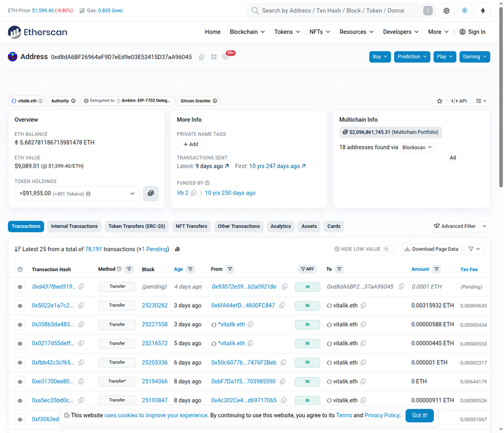Image resolution: width=504 pixels, height=433 pixels.
Task: Filter the From column
Action: [x=230, y=269]
